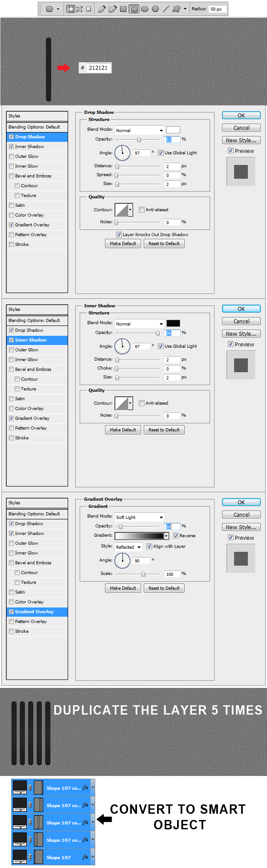This screenshot has width=267, height=868.
Task: Click the Opacity field in Gradient Overlay
Action: coord(172,526)
